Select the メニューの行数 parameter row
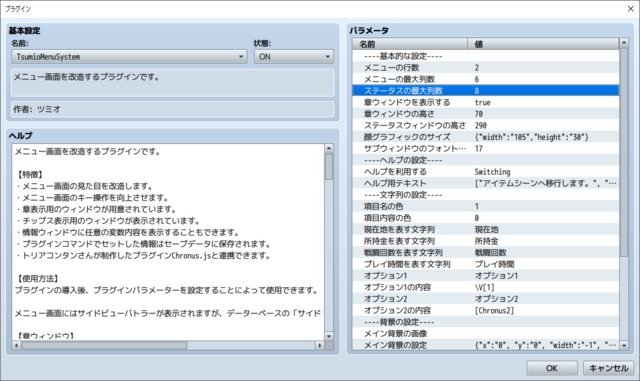640x381 pixels. (x=486, y=67)
